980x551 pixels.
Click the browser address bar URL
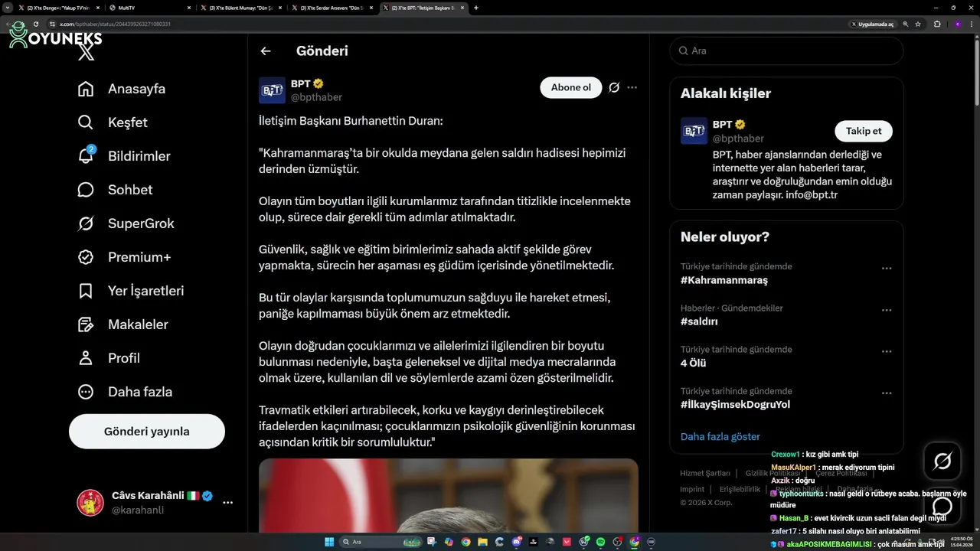click(115, 24)
